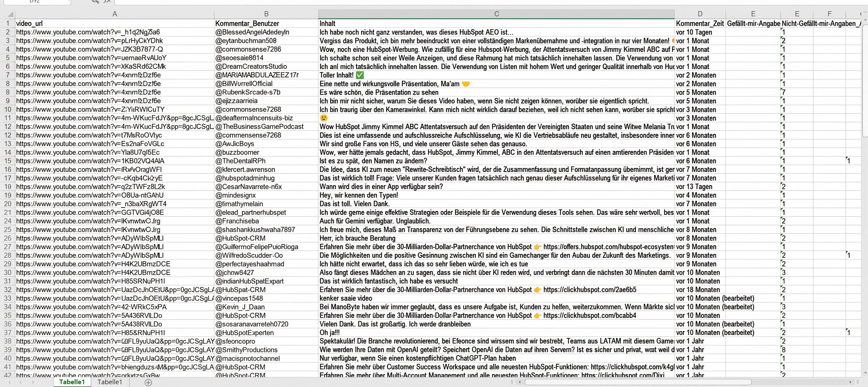
Task: Select cell 'Oh ja!!!'
Action: click(496, 333)
